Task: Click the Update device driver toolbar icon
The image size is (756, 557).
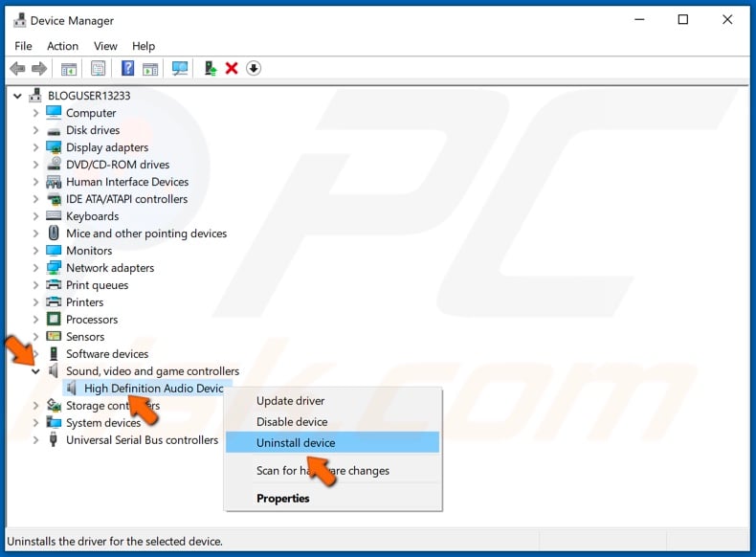Action: 211,68
